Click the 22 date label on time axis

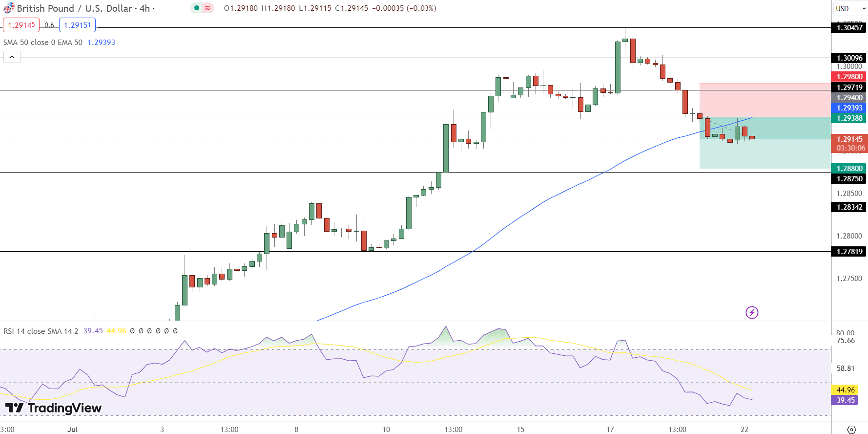coord(744,429)
